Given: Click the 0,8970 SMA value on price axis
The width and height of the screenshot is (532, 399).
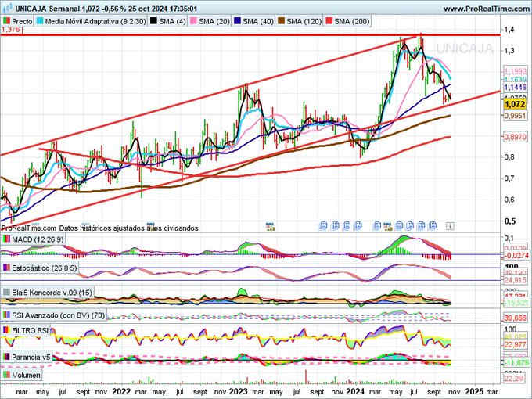Looking at the screenshot, I should (515, 137).
